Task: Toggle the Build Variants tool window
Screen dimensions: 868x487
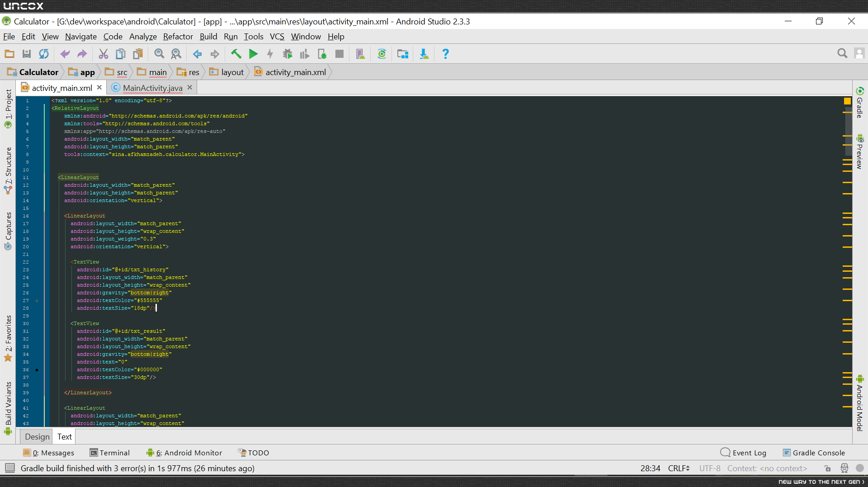Action: pyautogui.click(x=8, y=408)
